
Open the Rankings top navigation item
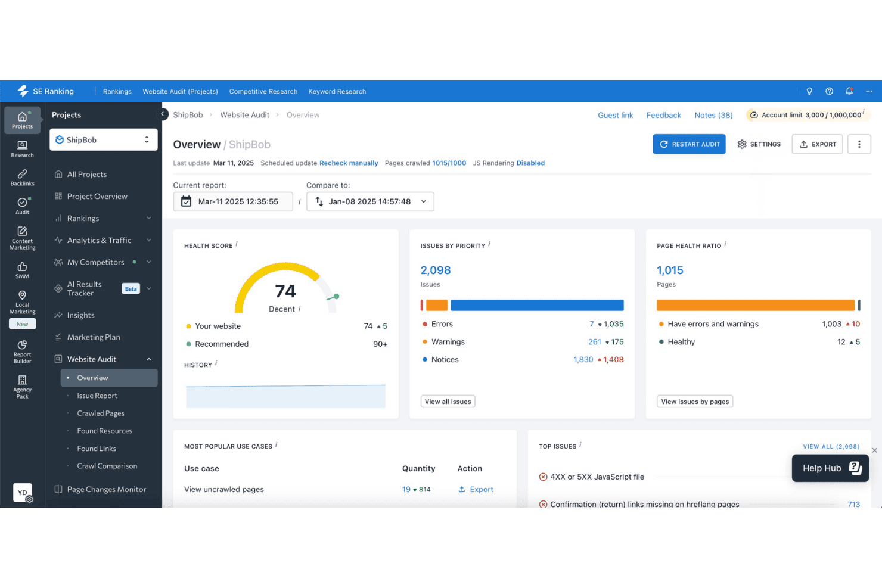tap(117, 91)
